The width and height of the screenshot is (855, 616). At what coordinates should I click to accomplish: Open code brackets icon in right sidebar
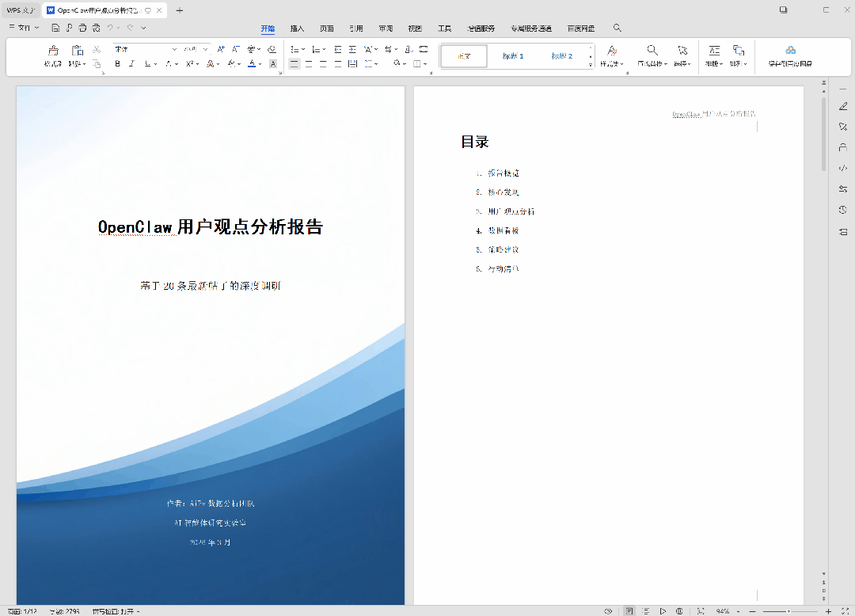(843, 169)
